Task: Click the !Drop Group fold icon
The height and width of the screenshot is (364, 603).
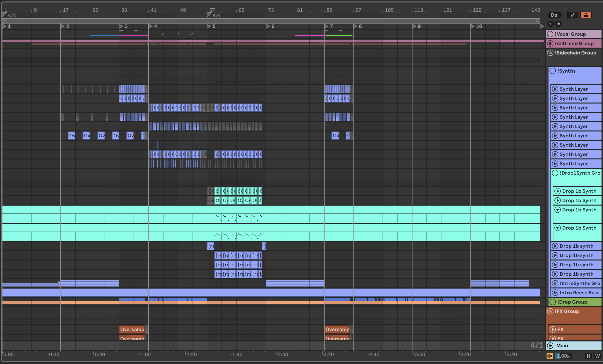Action: [553, 302]
